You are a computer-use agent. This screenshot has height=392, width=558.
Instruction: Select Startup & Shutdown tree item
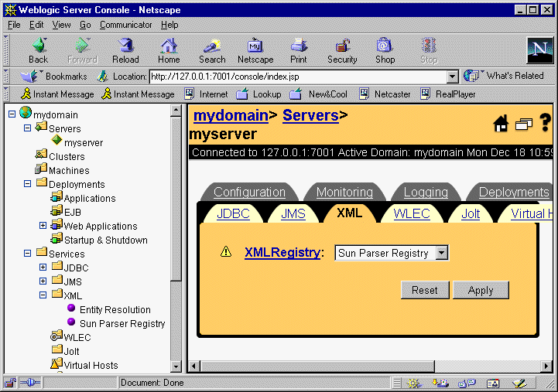(x=106, y=240)
